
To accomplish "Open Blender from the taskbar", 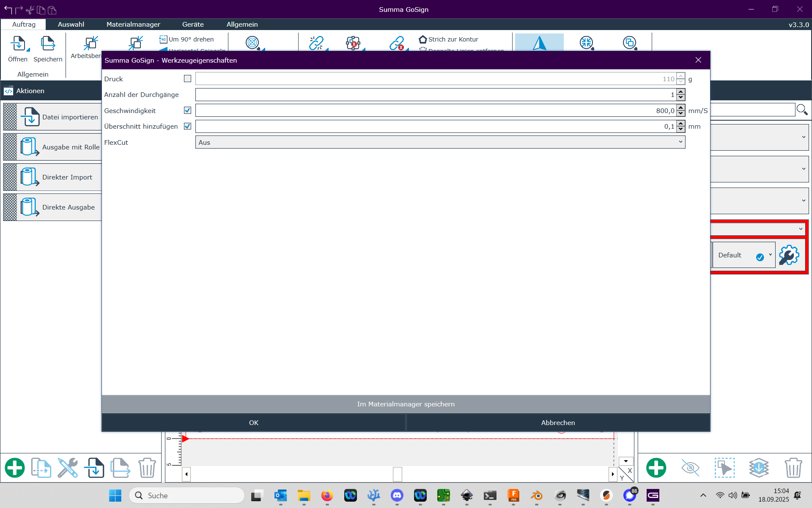I will coord(536,495).
